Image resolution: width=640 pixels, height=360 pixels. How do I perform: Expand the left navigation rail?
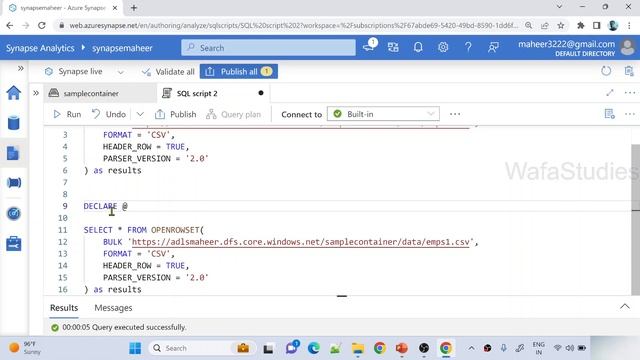tap(20, 68)
